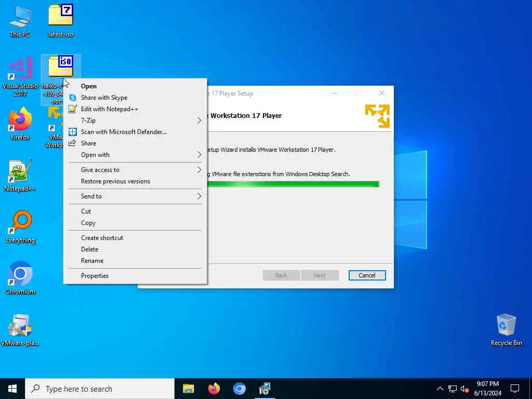Expand the Give access to submenu
This screenshot has height=399, width=532.
(x=136, y=170)
